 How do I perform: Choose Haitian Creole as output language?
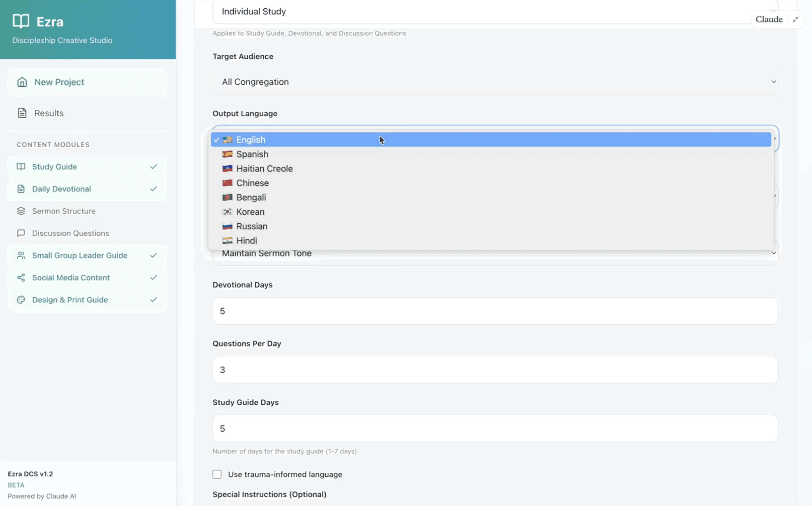264,169
